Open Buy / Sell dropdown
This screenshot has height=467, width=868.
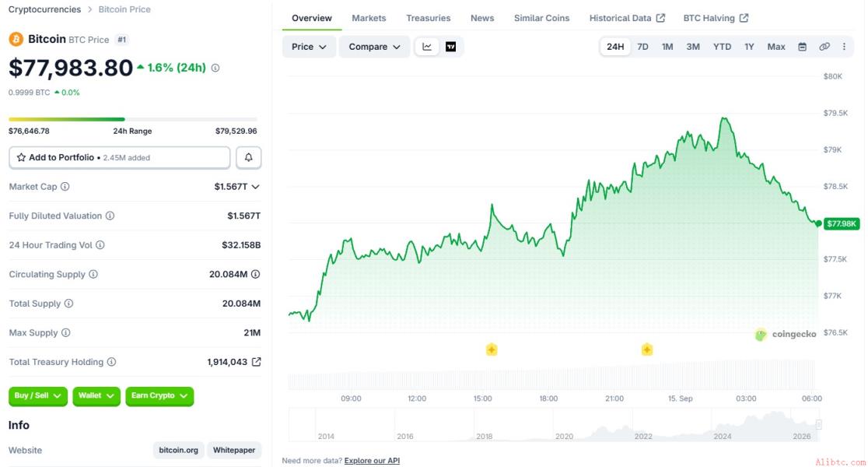pos(37,395)
